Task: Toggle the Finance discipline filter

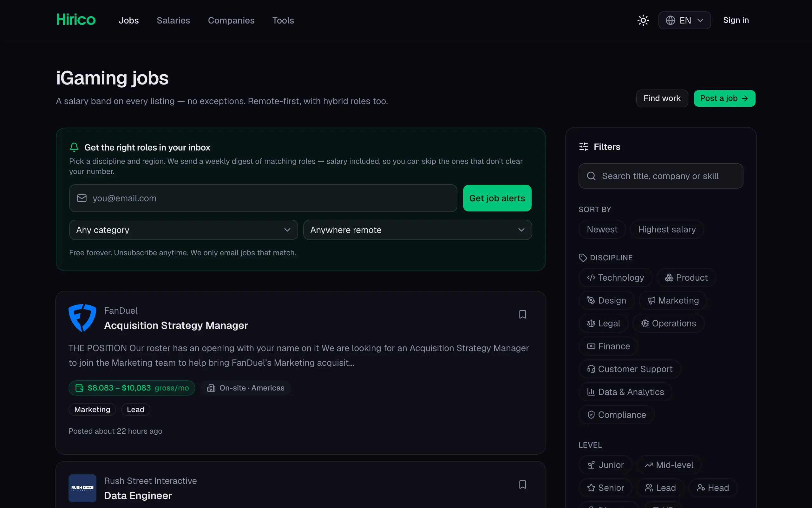Action: pyautogui.click(x=608, y=346)
